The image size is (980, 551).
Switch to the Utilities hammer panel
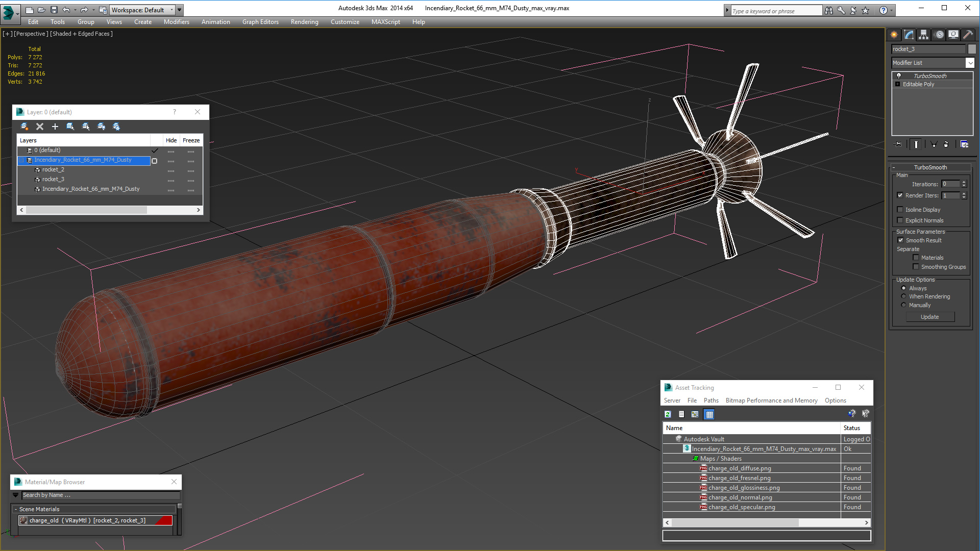coord(968,35)
